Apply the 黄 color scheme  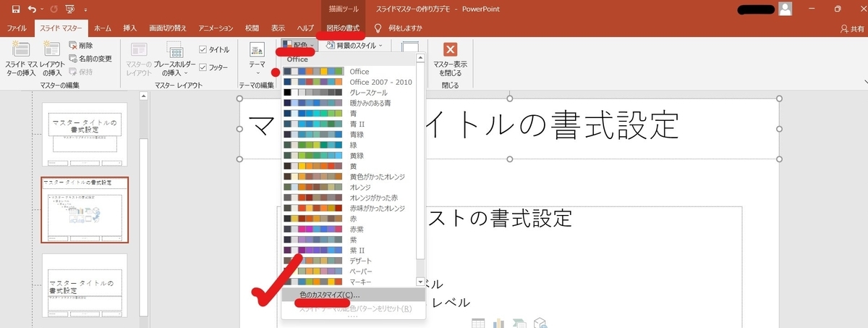(x=349, y=166)
